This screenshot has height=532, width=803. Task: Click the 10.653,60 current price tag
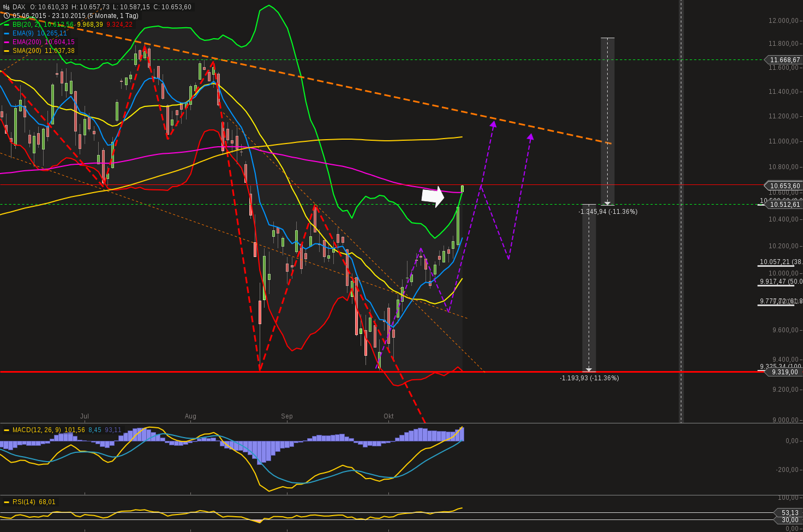click(x=784, y=186)
